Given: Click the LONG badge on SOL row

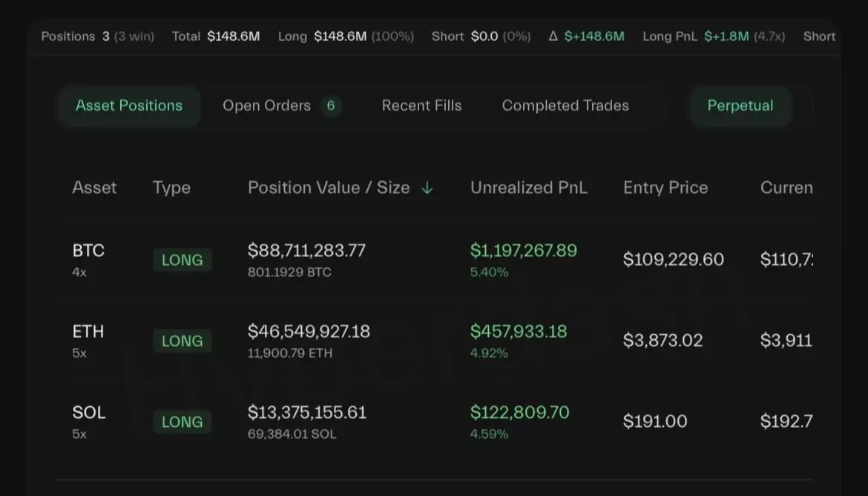Looking at the screenshot, I should (x=182, y=422).
